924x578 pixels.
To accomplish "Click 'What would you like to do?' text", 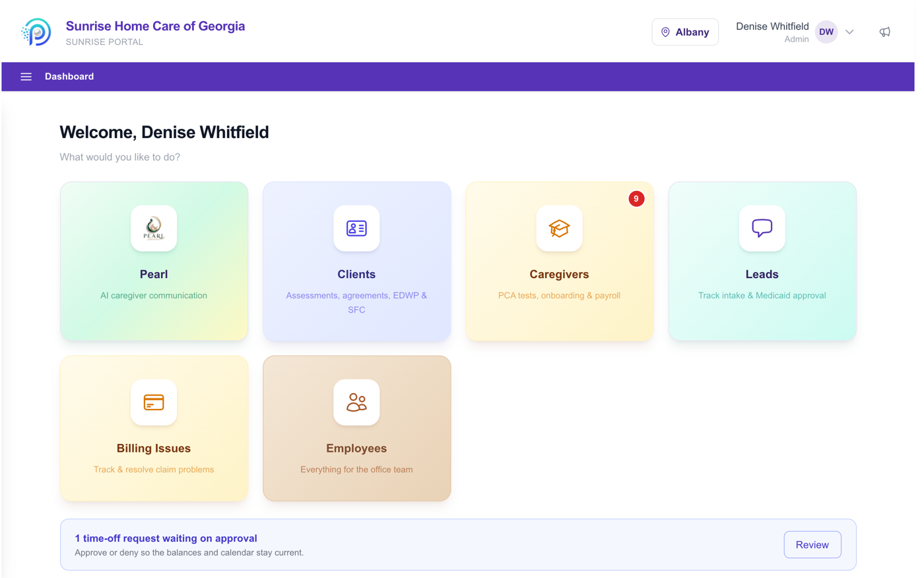I will (119, 157).
